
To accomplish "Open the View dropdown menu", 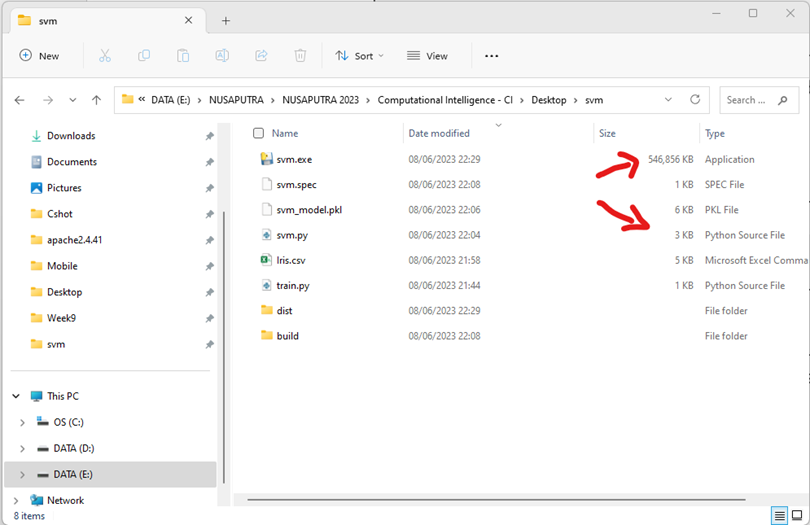I will click(428, 56).
